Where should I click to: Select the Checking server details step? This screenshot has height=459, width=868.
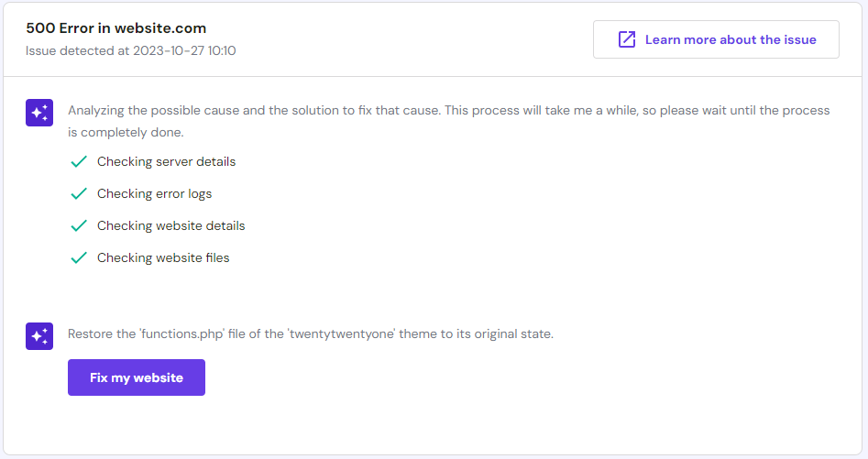(x=166, y=162)
